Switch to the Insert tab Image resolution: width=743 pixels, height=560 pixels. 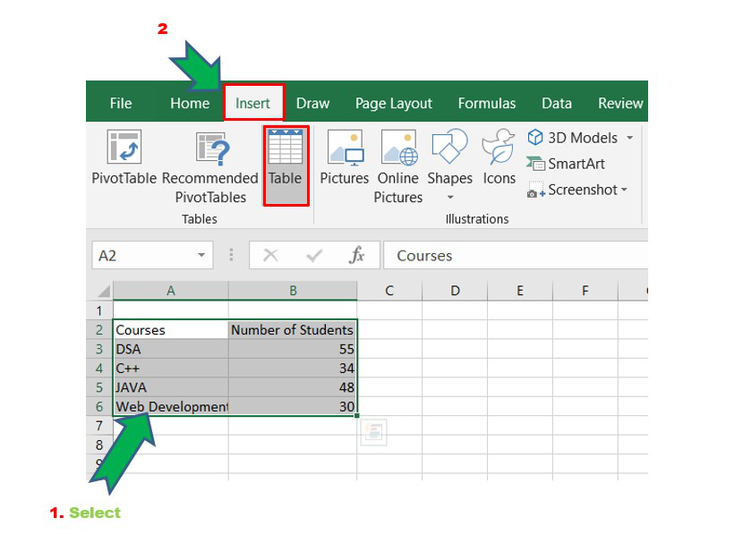coord(253,103)
